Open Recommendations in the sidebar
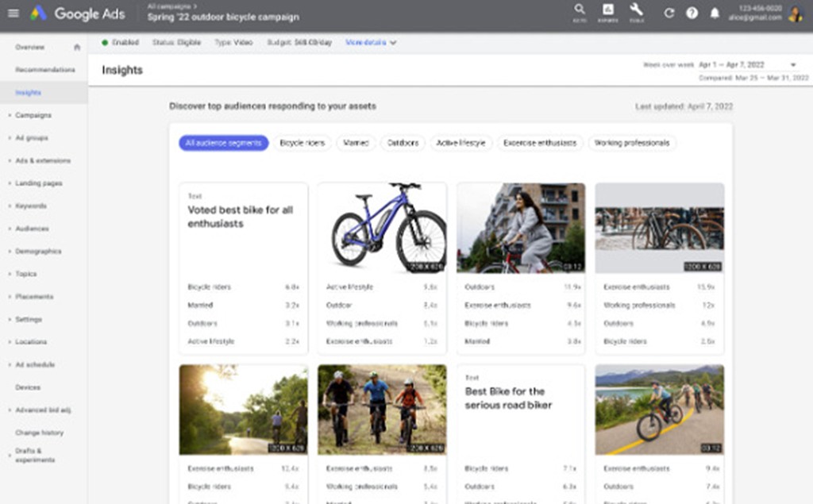813x504 pixels. [x=45, y=70]
